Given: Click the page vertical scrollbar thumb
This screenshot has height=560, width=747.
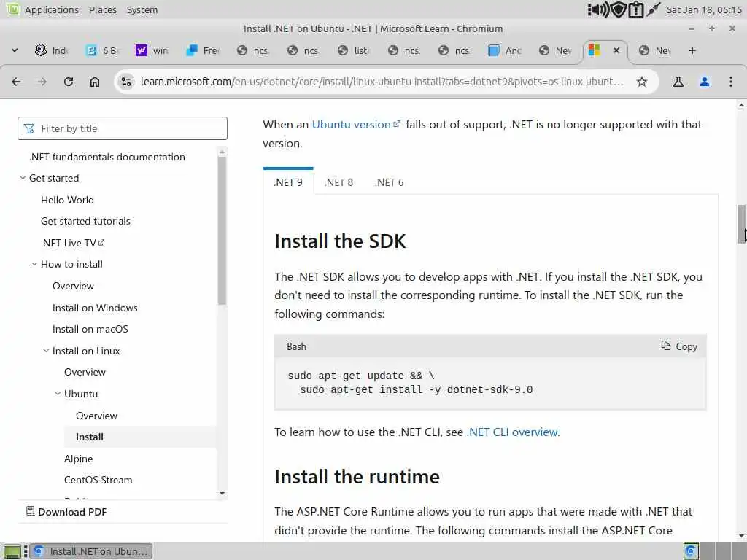Looking at the screenshot, I should tap(741, 224).
